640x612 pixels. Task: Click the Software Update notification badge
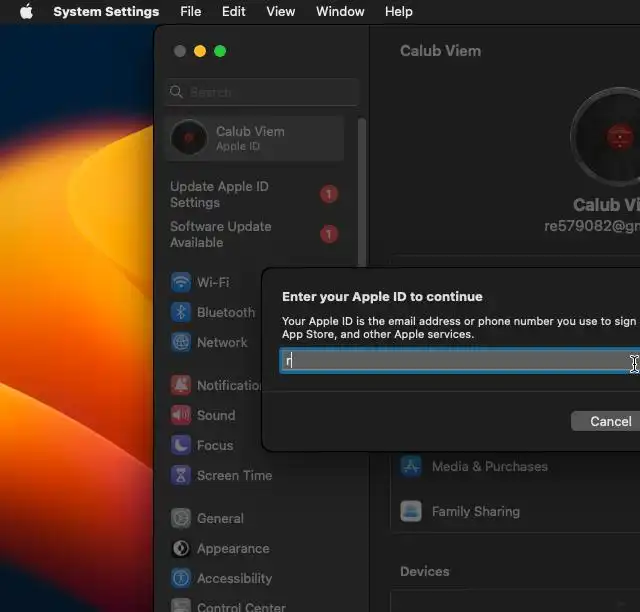click(x=329, y=234)
